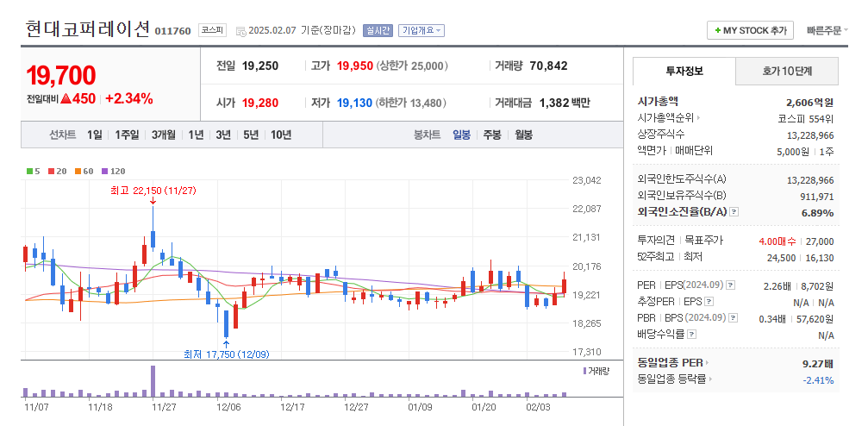Click the 코스피 market badge
The image size is (868, 426).
coord(213,30)
